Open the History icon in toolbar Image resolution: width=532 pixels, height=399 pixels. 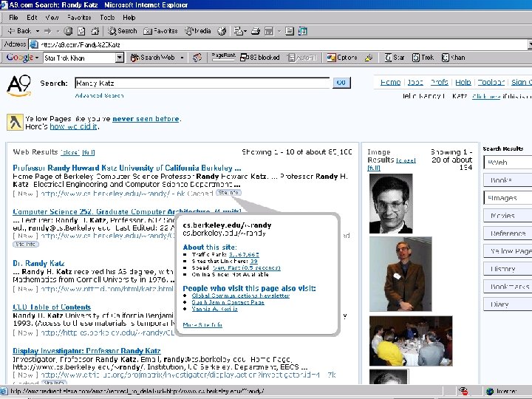pyautogui.click(x=222, y=31)
